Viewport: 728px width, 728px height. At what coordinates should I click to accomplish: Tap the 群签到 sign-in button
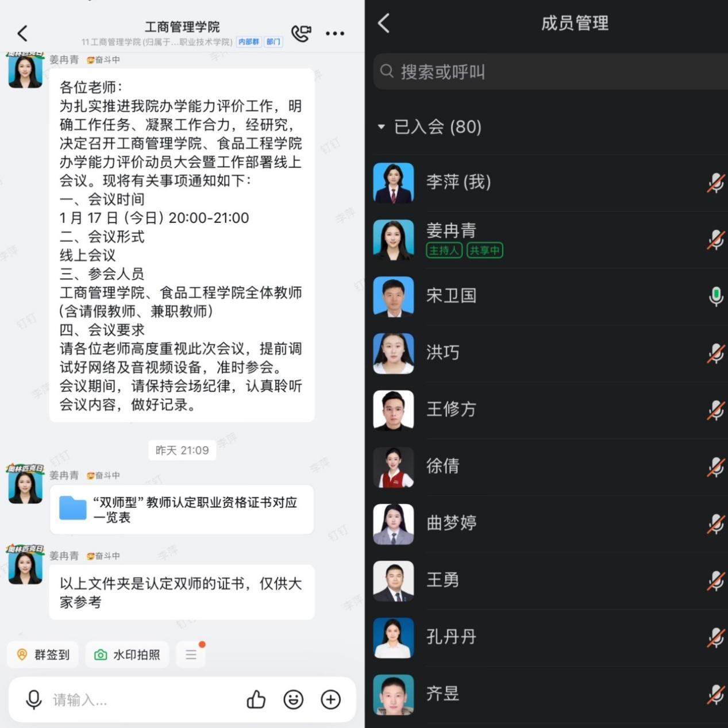pos(43,654)
